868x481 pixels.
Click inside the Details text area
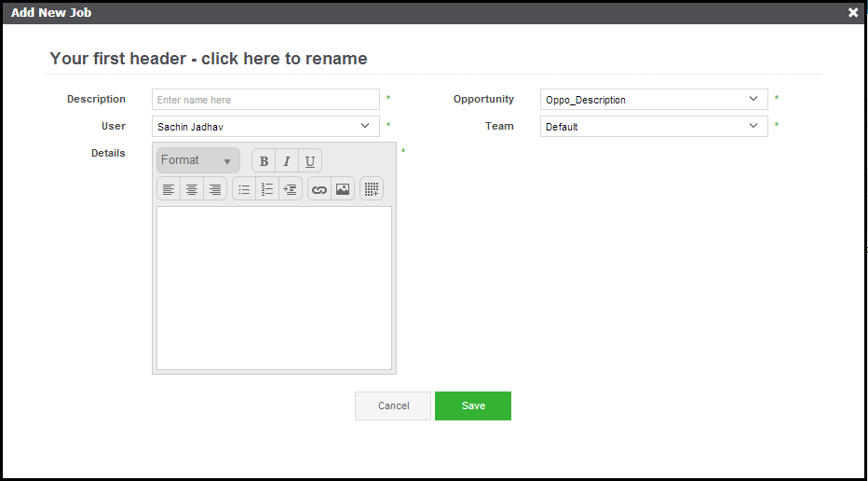274,288
